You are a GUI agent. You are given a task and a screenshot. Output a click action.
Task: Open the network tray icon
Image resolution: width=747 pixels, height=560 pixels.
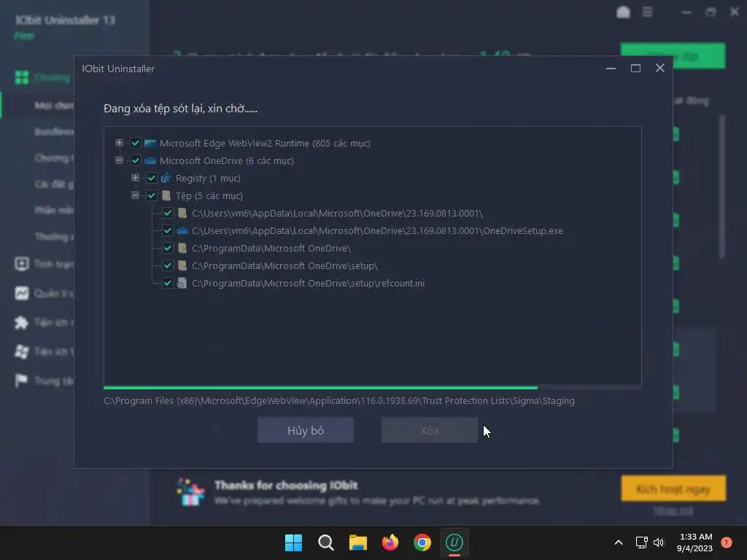click(642, 542)
